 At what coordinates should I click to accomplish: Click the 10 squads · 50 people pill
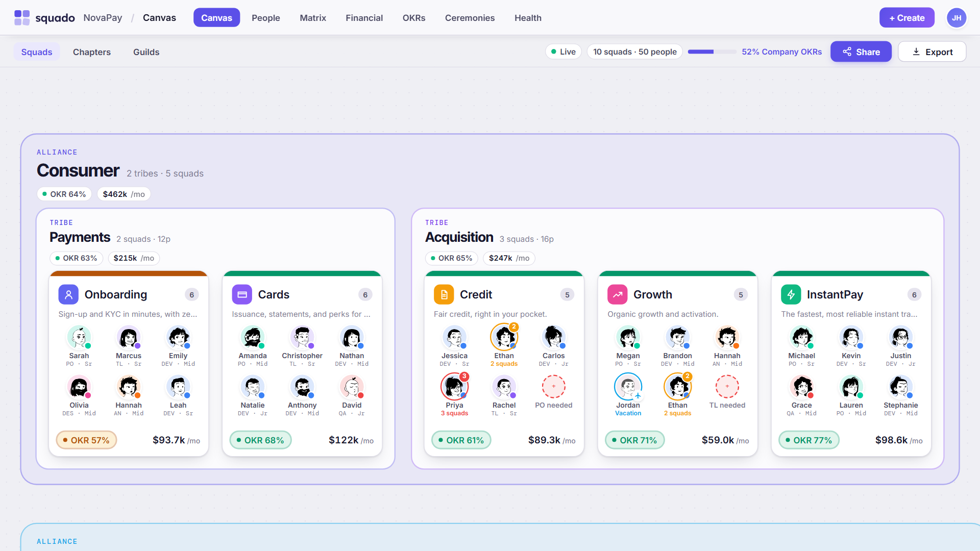(635, 52)
